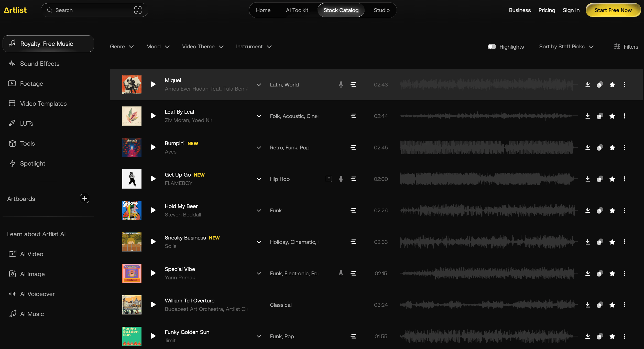Open the stems icon for Bumpin'
The width and height of the screenshot is (644, 349).
pyautogui.click(x=353, y=147)
